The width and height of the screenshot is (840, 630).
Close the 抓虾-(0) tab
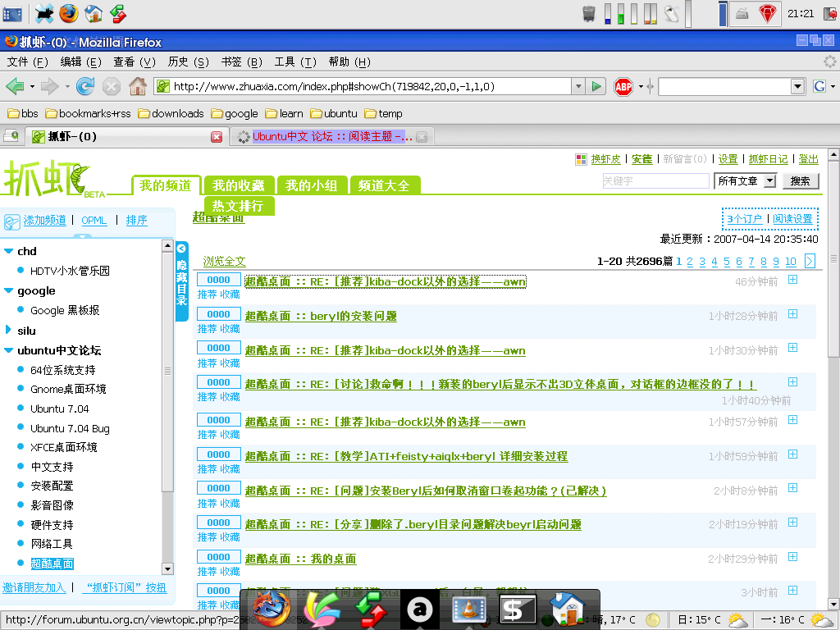[217, 137]
